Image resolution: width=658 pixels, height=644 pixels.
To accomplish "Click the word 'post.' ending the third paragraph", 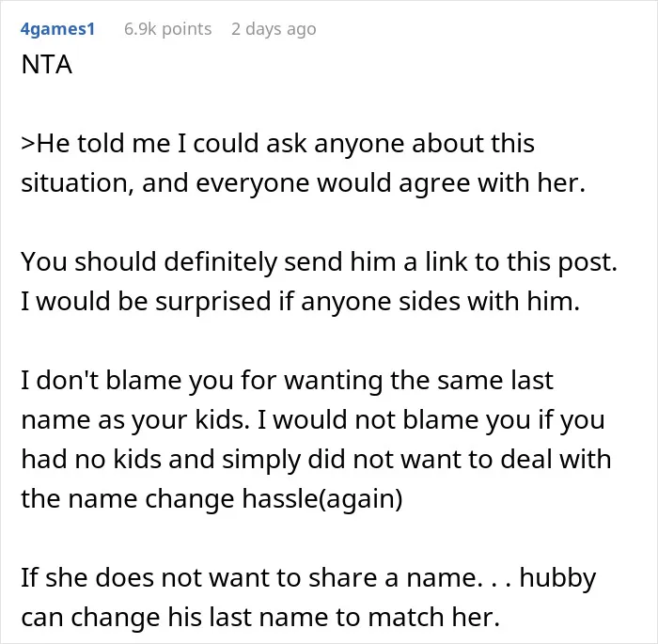I will point(587,263).
